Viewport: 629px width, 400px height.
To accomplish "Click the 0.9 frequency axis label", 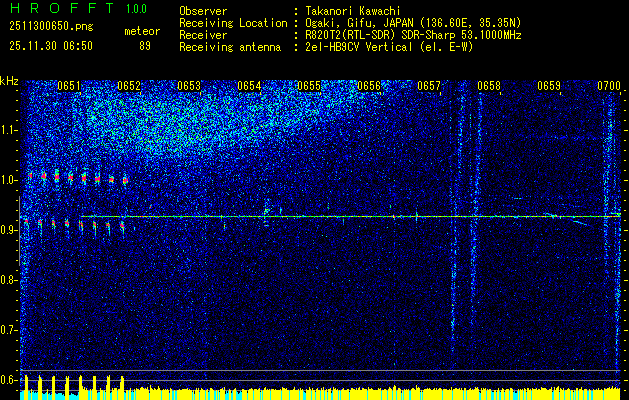I will click(9, 230).
